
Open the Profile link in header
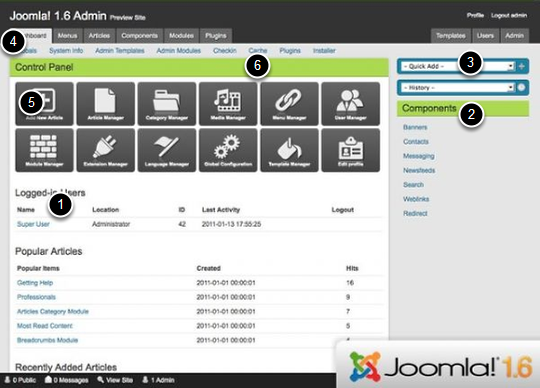click(x=475, y=15)
